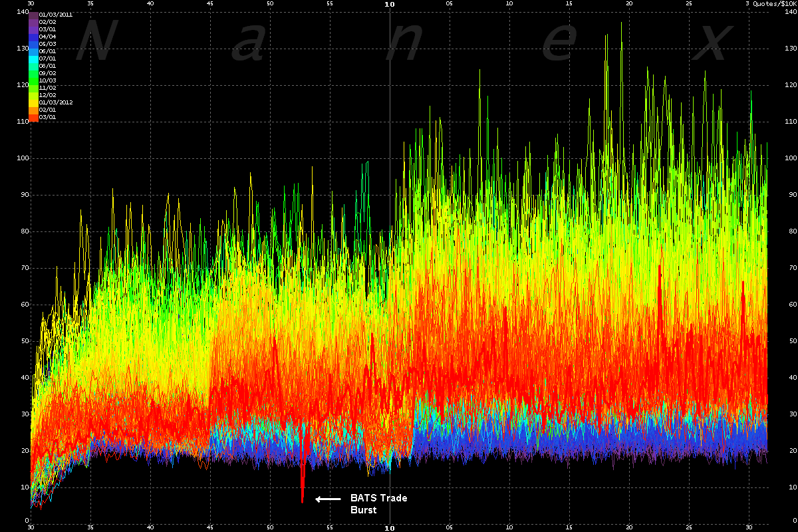
Task: Click the bold 10 hour label on bottom axis
Action: pos(390,528)
